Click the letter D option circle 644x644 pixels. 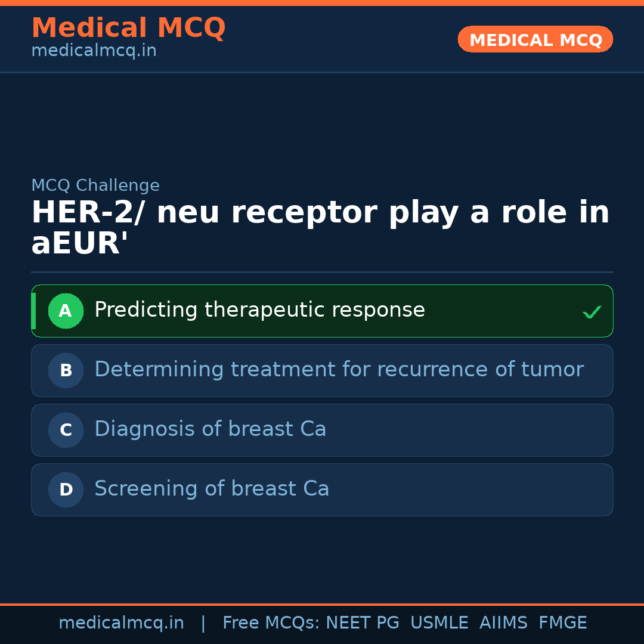point(66,490)
